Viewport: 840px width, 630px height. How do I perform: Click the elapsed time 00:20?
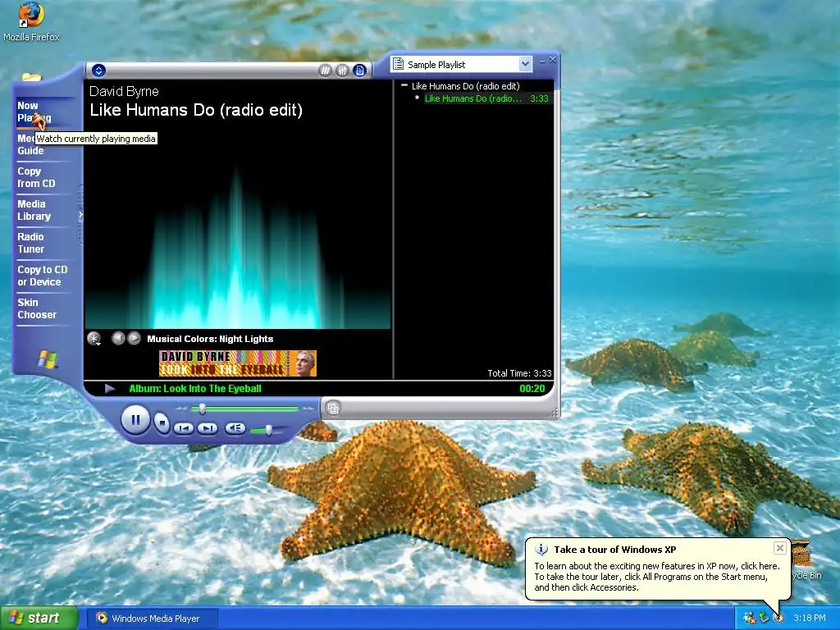532,389
